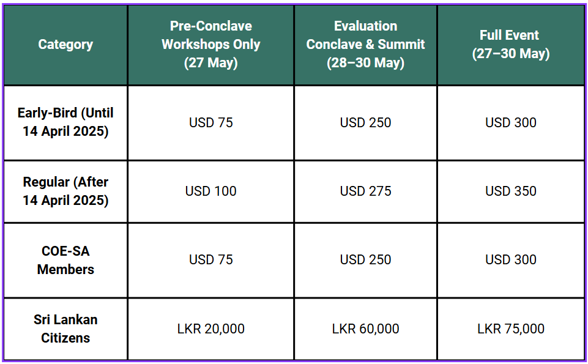
Task: Select the Sri Lankan Citizens row label
Action: pyautogui.click(x=65, y=329)
